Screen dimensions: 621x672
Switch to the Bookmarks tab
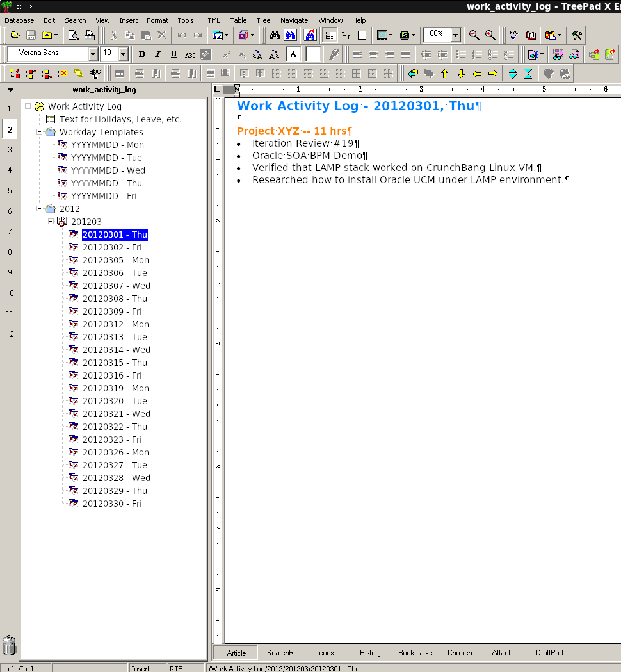(415, 653)
